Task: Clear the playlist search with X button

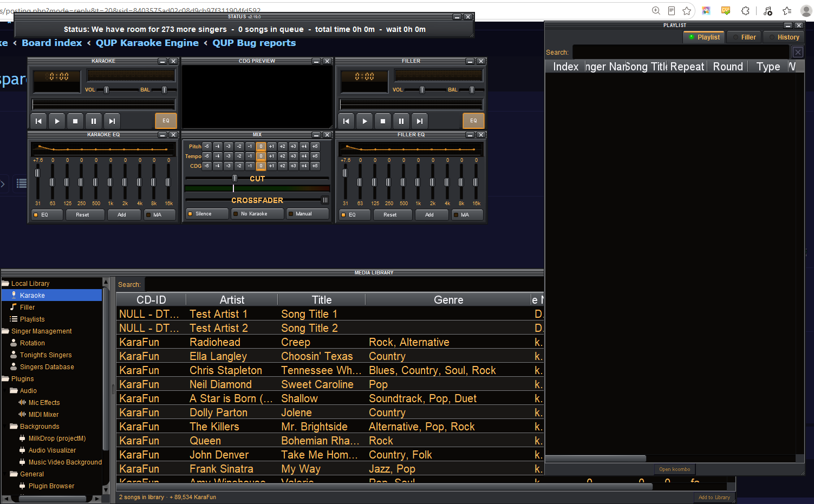Action: point(798,52)
